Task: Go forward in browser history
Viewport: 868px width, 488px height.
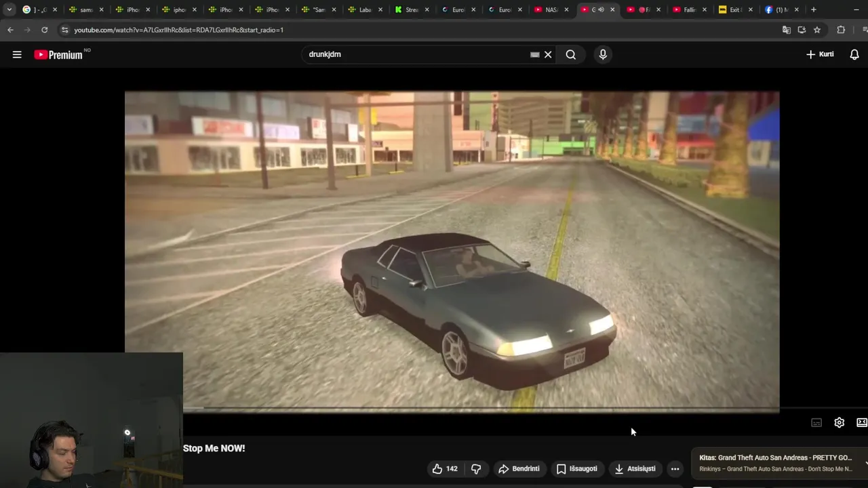Action: point(27,30)
